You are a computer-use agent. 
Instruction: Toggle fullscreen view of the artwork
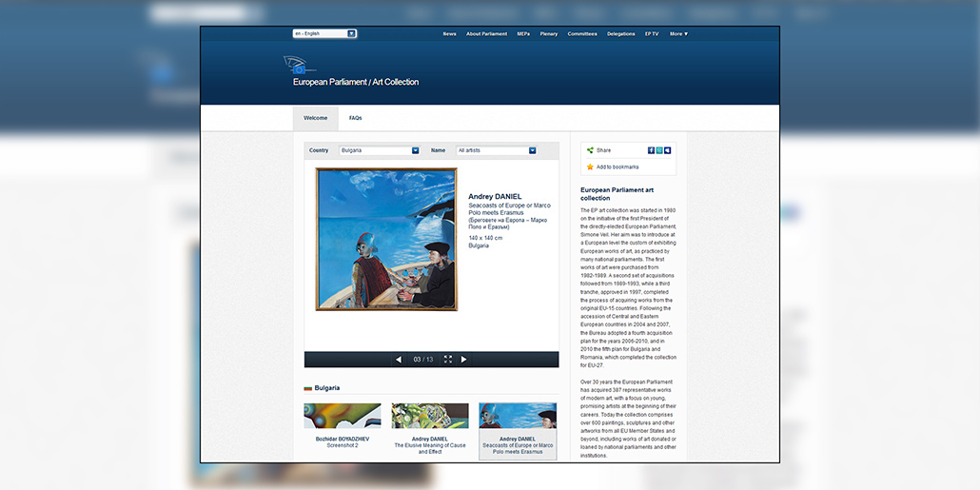click(447, 360)
